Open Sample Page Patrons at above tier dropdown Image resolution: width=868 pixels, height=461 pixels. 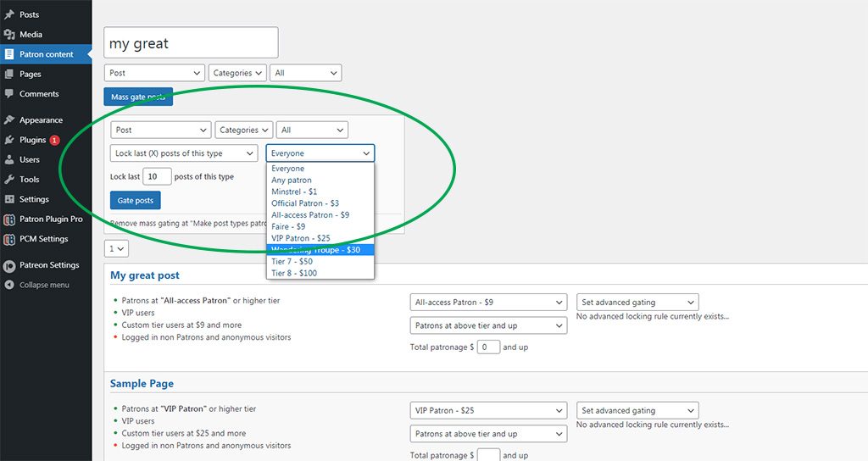[489, 434]
